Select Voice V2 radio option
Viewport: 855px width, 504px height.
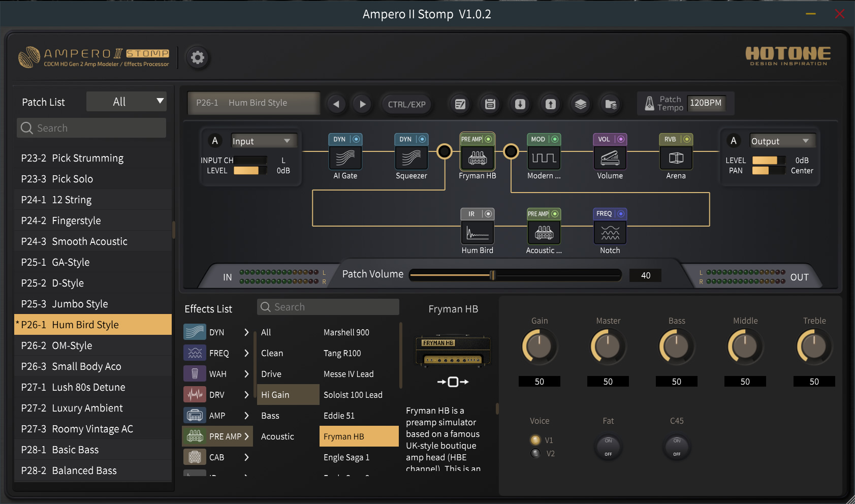(x=535, y=453)
